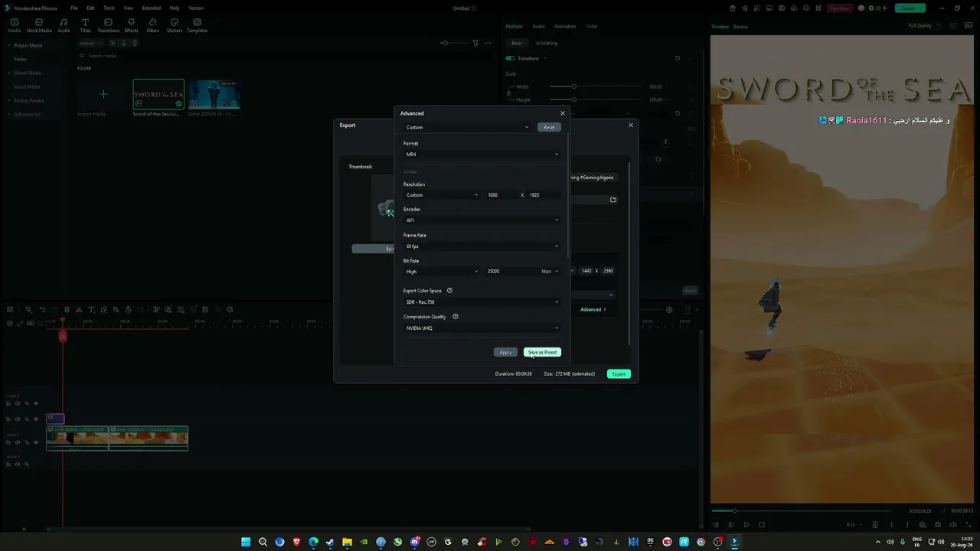Click the Apply button
The image size is (980, 551).
pos(505,352)
